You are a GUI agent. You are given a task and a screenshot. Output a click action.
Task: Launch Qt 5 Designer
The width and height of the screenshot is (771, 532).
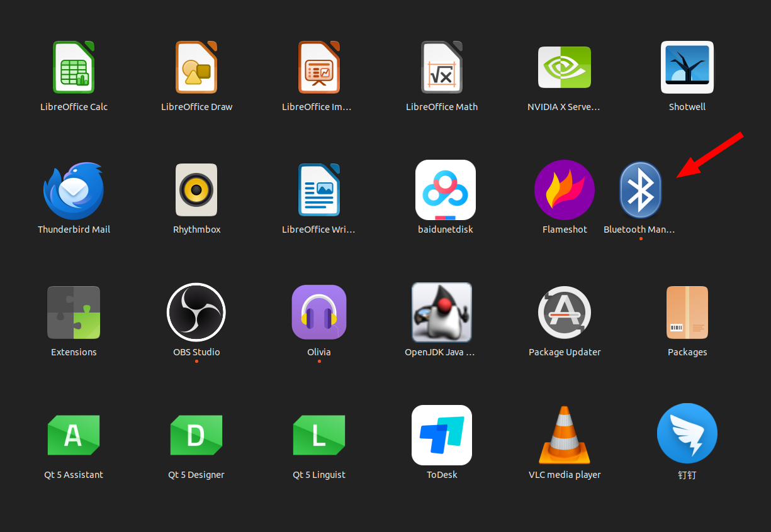click(x=196, y=435)
